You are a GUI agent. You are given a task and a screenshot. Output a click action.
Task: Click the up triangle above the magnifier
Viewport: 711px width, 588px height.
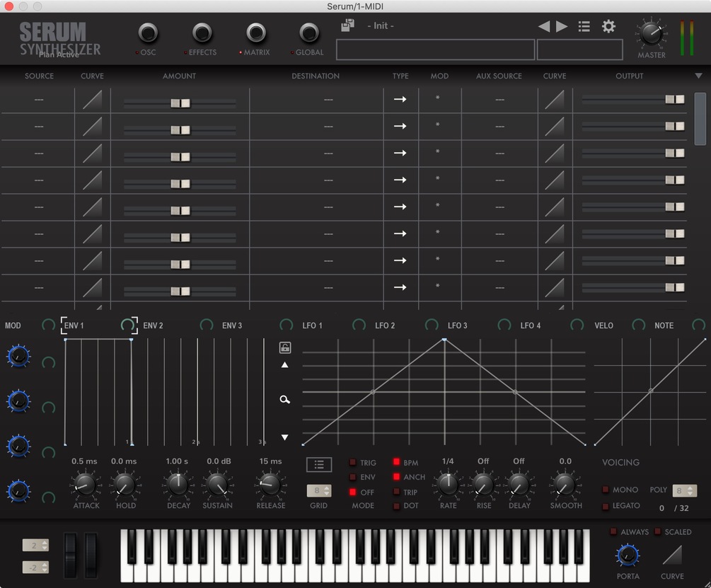285,365
